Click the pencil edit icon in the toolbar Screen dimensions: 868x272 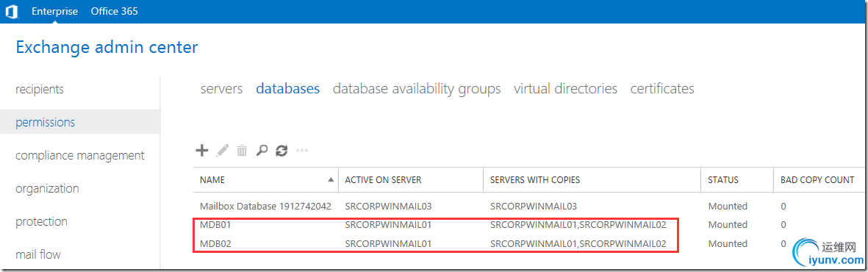[x=223, y=149]
